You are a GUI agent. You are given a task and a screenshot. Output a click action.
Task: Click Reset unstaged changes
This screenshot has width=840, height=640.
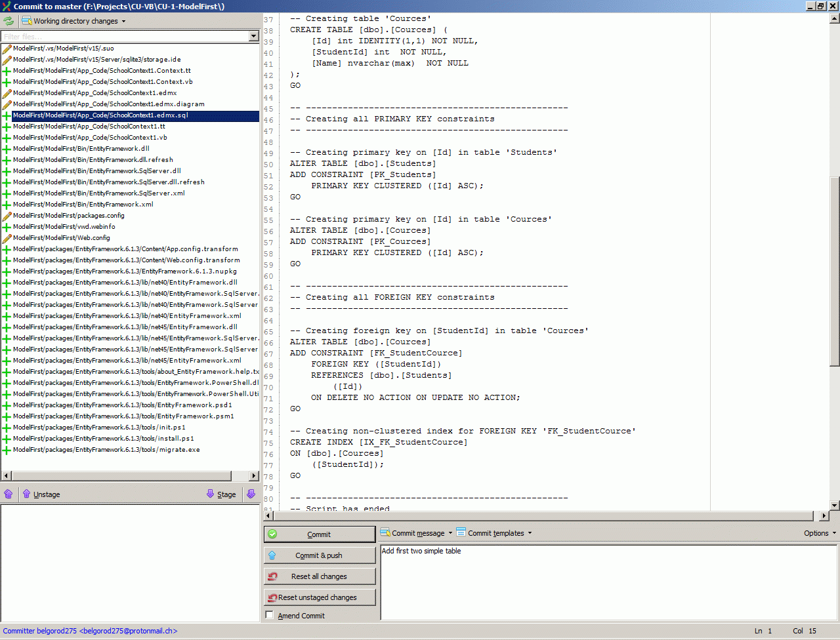pyautogui.click(x=320, y=597)
